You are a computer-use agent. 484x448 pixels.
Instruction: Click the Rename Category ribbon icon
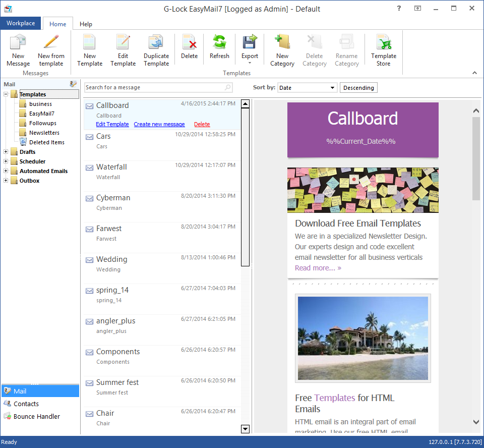(347, 42)
